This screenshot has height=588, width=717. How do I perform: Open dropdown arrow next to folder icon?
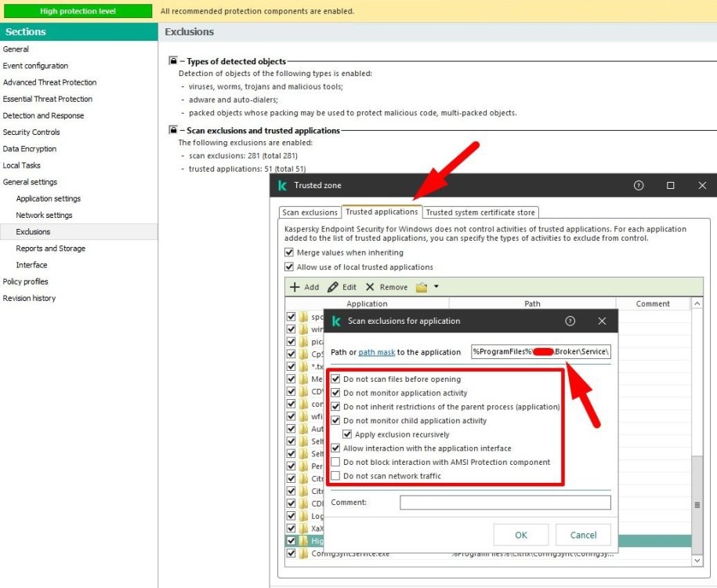click(436, 286)
